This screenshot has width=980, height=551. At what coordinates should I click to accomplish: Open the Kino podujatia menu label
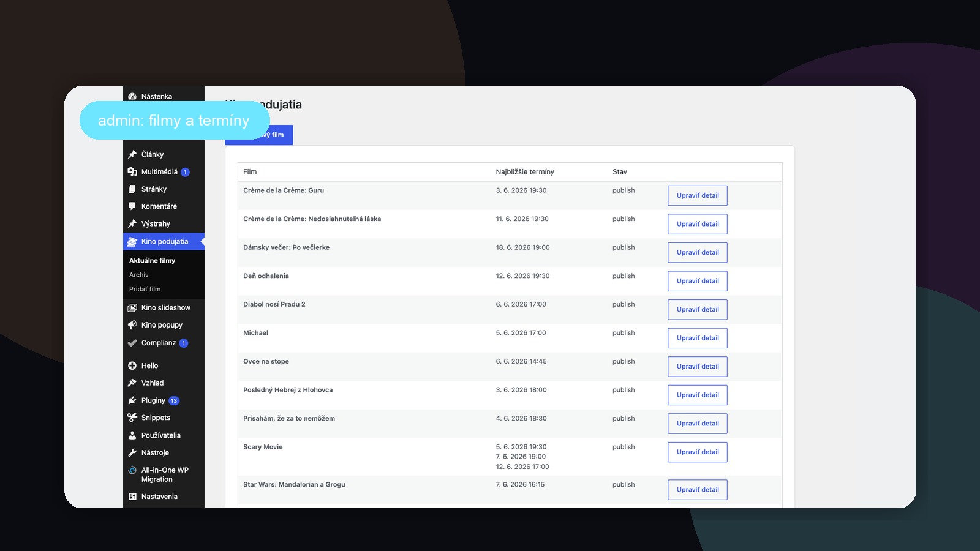[x=165, y=242]
